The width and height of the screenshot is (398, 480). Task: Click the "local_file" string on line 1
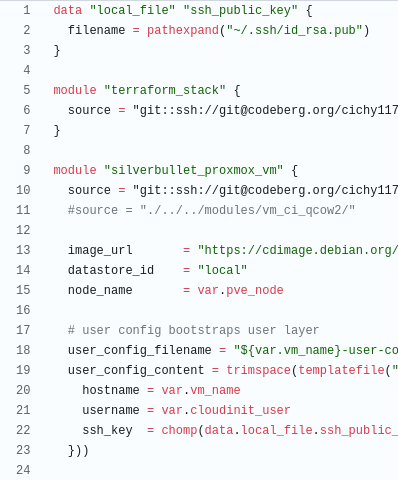click(133, 10)
